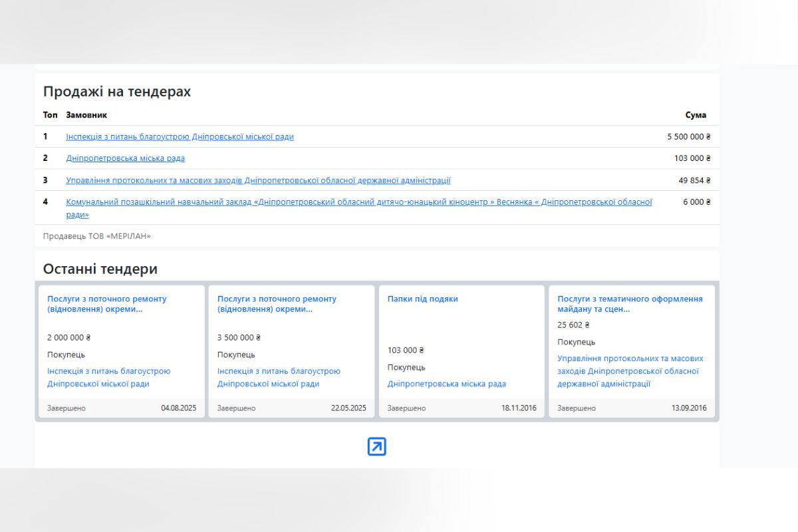
Task: Click Завершено status in 18.11.2016 tender card
Action: pyautogui.click(x=406, y=408)
